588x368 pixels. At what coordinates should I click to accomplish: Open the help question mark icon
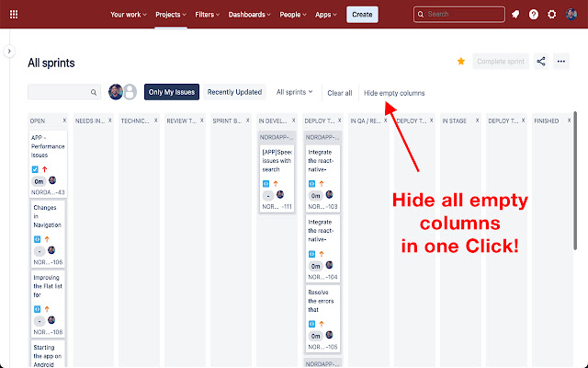(534, 15)
